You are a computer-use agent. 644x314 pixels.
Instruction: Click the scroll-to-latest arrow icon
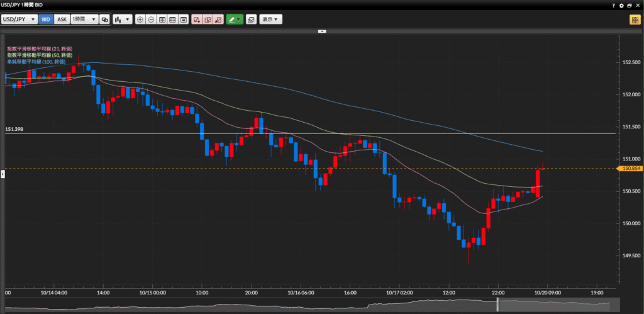coord(184,20)
